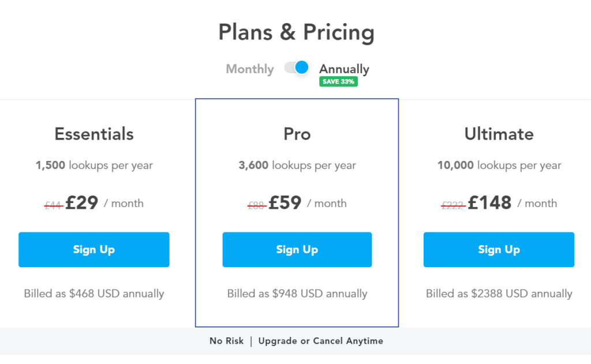Click the crossed-out £222 price
Image resolution: width=591 pixels, height=364 pixels.
click(x=453, y=205)
